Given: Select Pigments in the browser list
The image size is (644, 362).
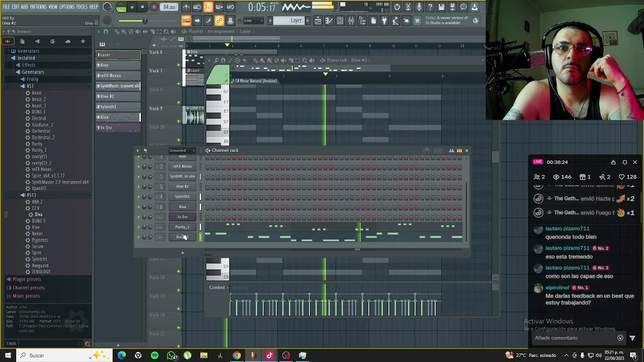Looking at the screenshot, I should pyautogui.click(x=40, y=240).
